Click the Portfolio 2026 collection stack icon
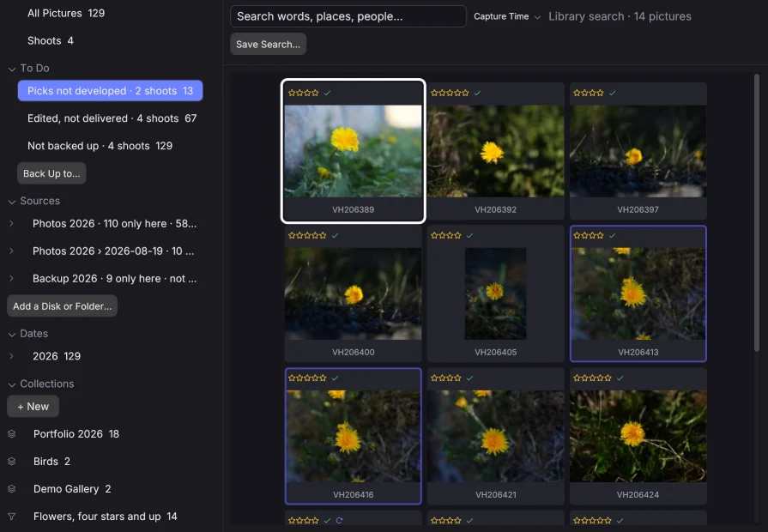Viewport: 768px width, 532px height. (x=12, y=434)
